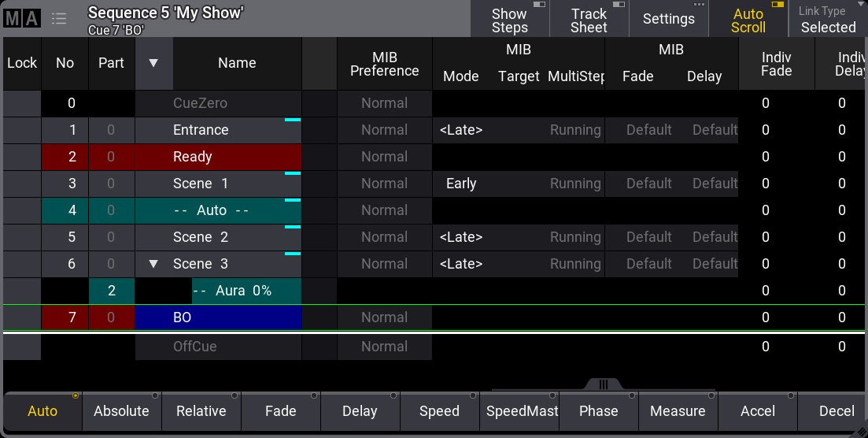Select cue number 4 cell
The width and height of the screenshot is (868, 438).
72,210
